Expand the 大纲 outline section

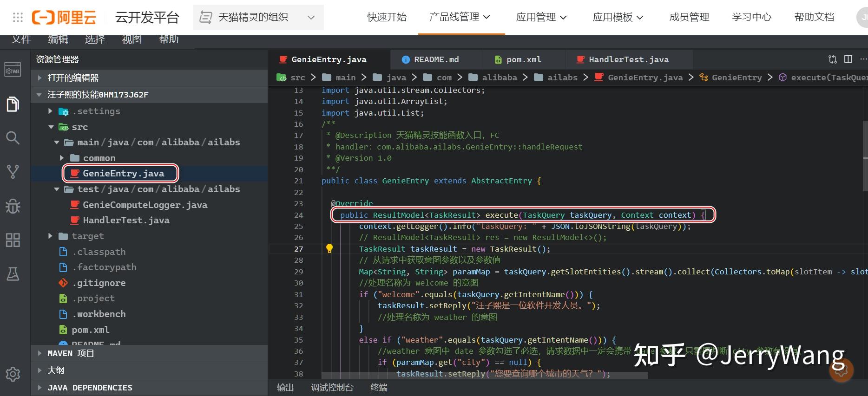pyautogui.click(x=149, y=370)
